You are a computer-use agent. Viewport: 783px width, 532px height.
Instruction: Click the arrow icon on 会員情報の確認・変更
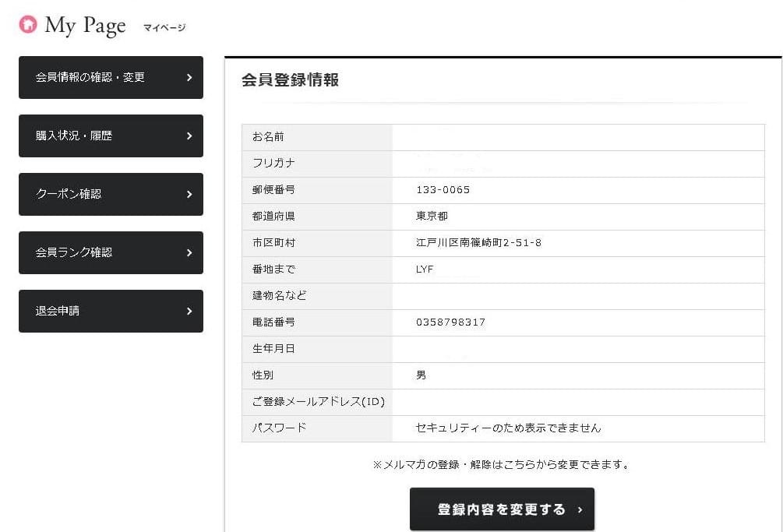(189, 78)
